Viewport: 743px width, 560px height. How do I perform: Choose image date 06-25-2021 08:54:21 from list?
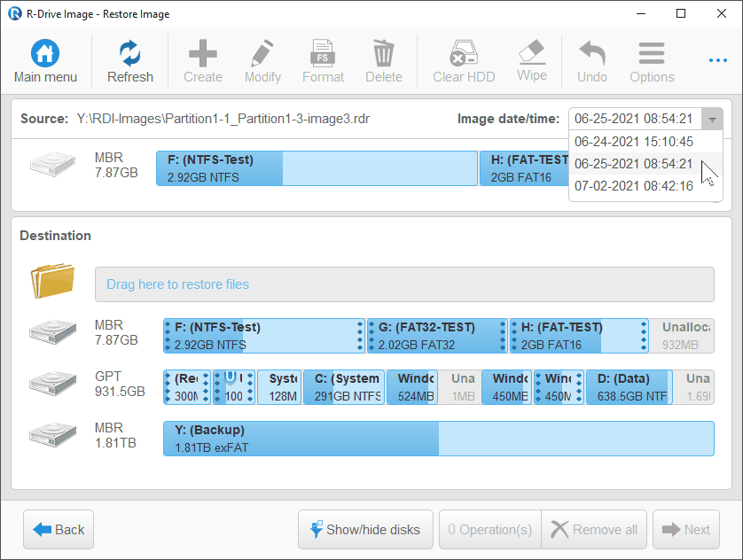[634, 164]
